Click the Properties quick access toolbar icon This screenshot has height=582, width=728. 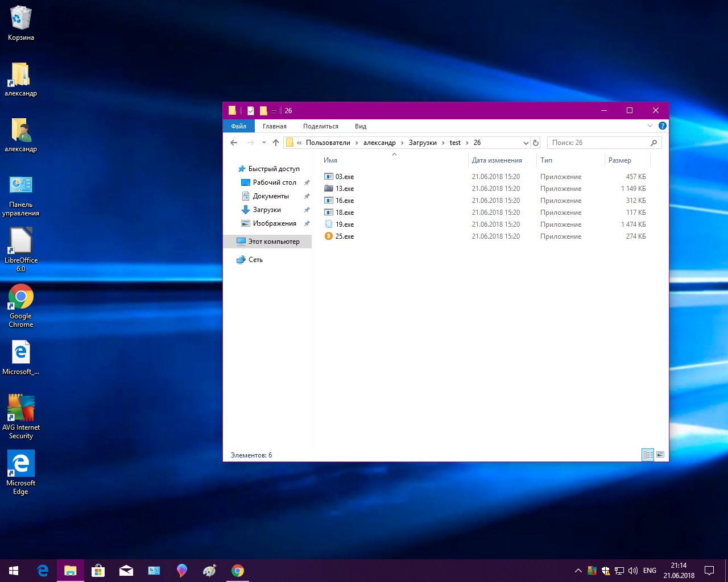[x=250, y=111]
